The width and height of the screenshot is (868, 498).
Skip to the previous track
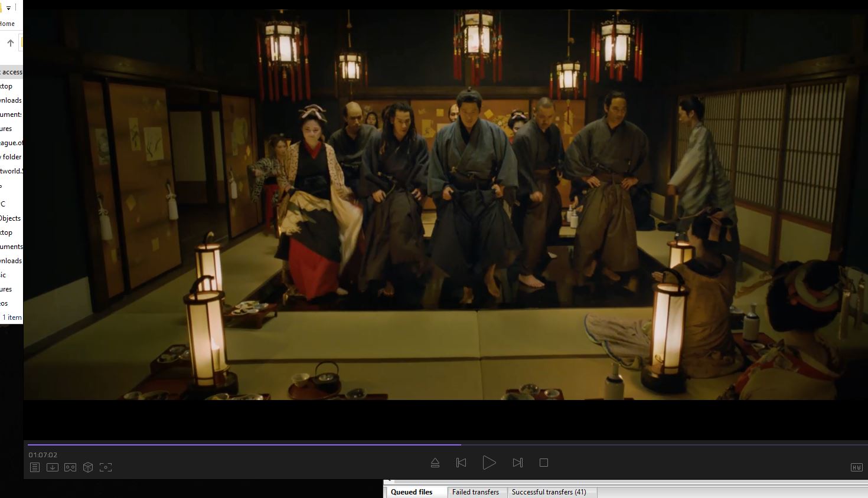tap(461, 463)
